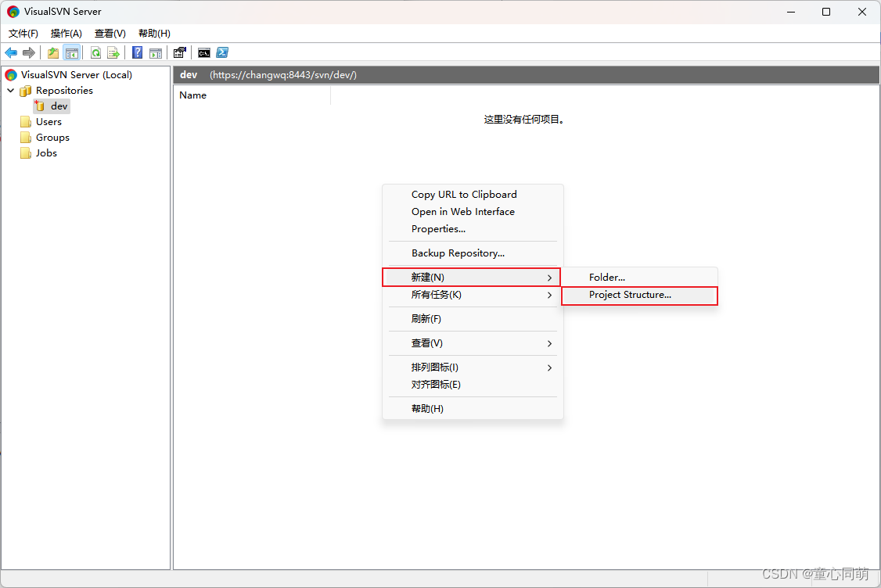Maximize the VisualSVN Server window
This screenshot has width=881, height=588.
(x=826, y=12)
